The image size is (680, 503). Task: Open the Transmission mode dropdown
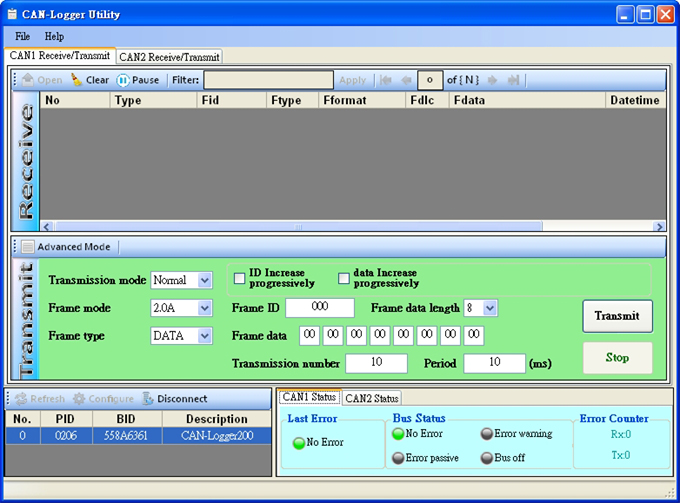click(x=204, y=281)
